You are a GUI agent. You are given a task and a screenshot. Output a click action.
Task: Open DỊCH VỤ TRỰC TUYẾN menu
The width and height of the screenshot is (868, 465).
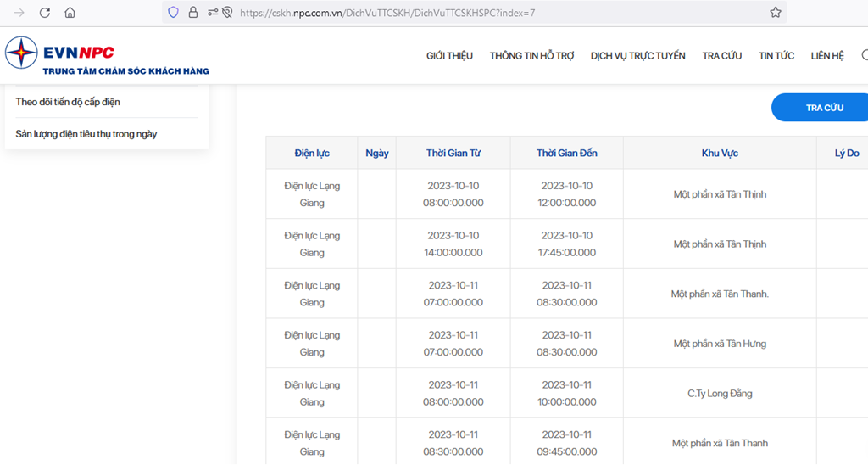[637, 55]
